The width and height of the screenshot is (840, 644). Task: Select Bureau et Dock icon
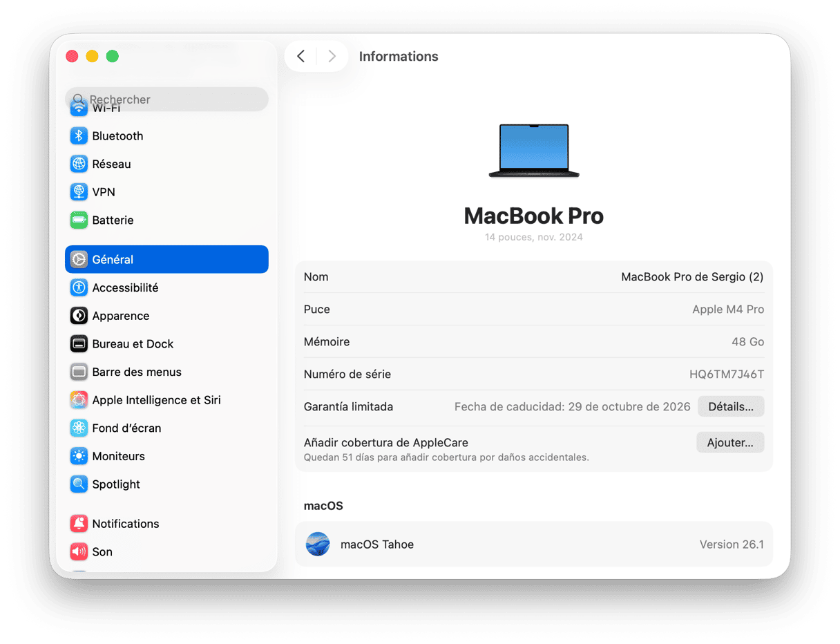pyautogui.click(x=79, y=344)
